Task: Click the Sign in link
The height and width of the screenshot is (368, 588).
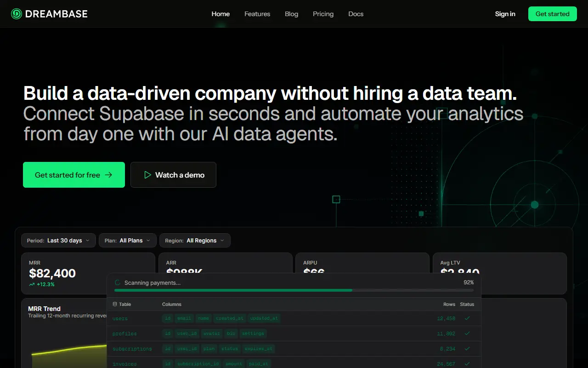Action: click(505, 14)
